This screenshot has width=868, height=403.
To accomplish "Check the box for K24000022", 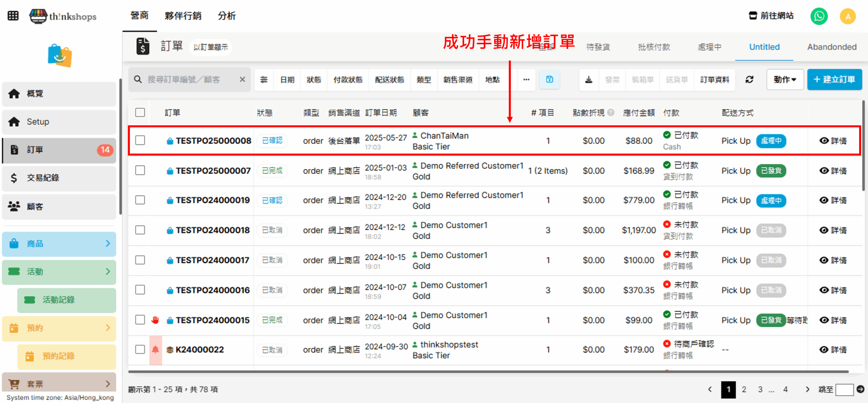I will coord(140,349).
